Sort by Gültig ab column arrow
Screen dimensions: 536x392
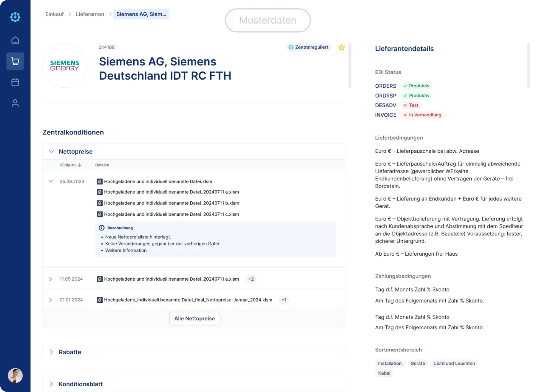point(79,165)
